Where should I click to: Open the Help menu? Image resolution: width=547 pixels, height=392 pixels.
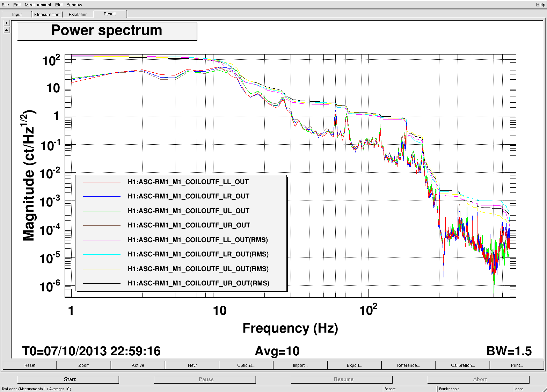540,5
